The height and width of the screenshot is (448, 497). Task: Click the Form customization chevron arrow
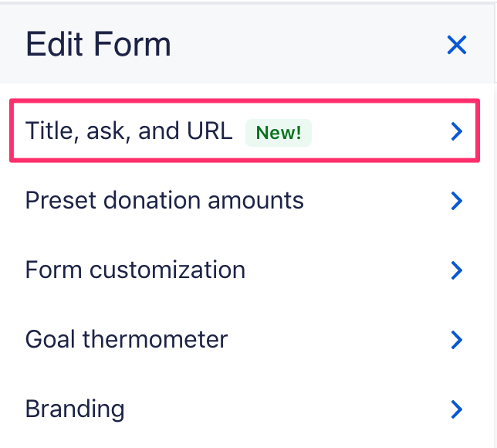(457, 270)
